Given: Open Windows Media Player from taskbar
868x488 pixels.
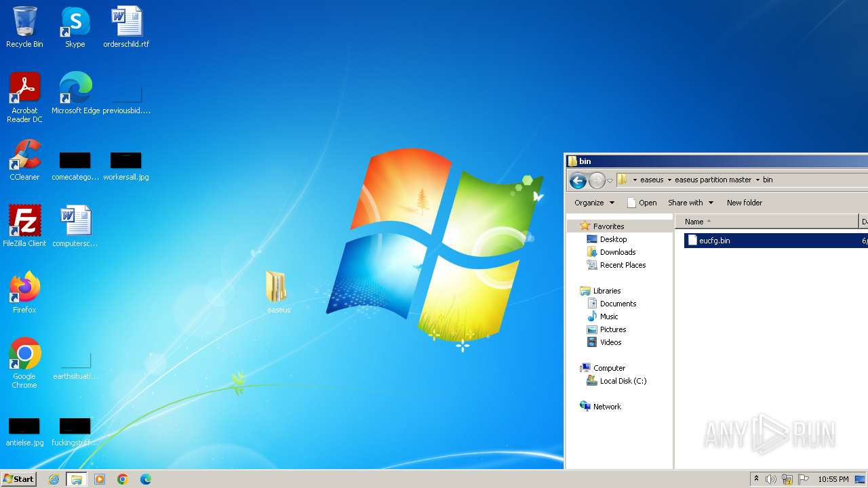Looking at the screenshot, I should (100, 479).
